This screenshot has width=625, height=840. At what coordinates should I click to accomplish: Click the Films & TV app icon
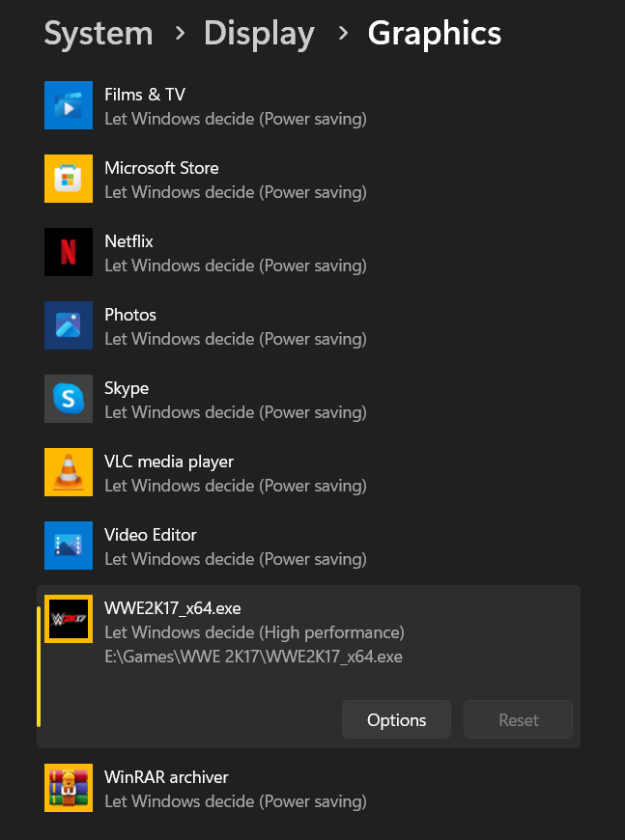pos(69,105)
